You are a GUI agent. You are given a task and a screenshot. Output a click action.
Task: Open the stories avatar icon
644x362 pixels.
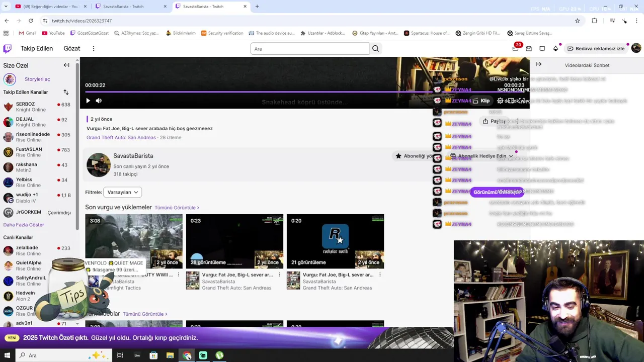pos(10,79)
